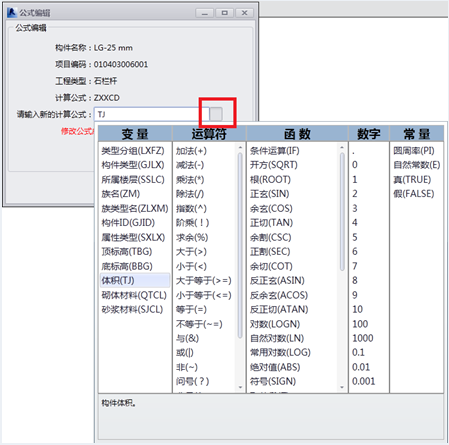
Task: Select variable 砂浆材料(SJCL)
Action: point(132,309)
